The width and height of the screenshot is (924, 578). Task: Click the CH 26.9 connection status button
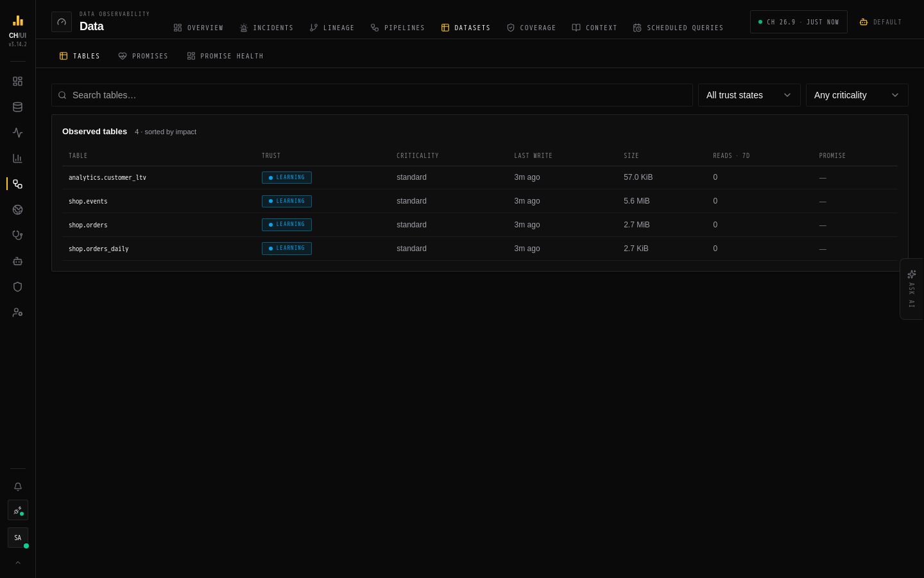[x=799, y=22]
